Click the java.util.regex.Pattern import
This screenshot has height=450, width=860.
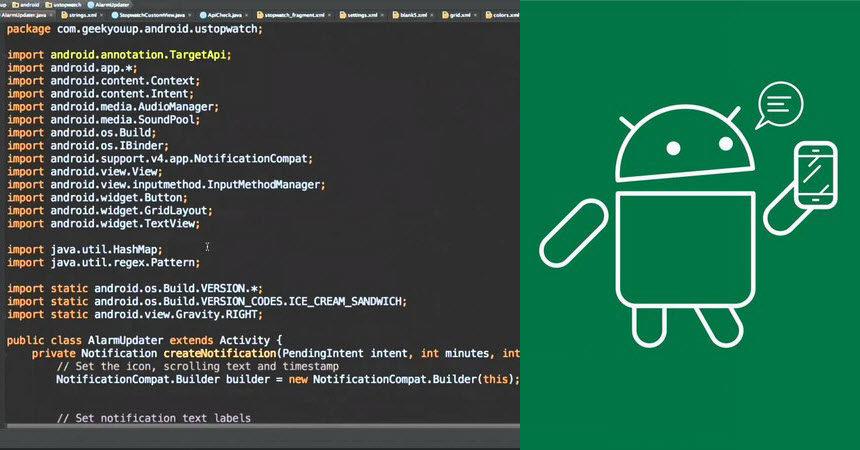point(103,263)
